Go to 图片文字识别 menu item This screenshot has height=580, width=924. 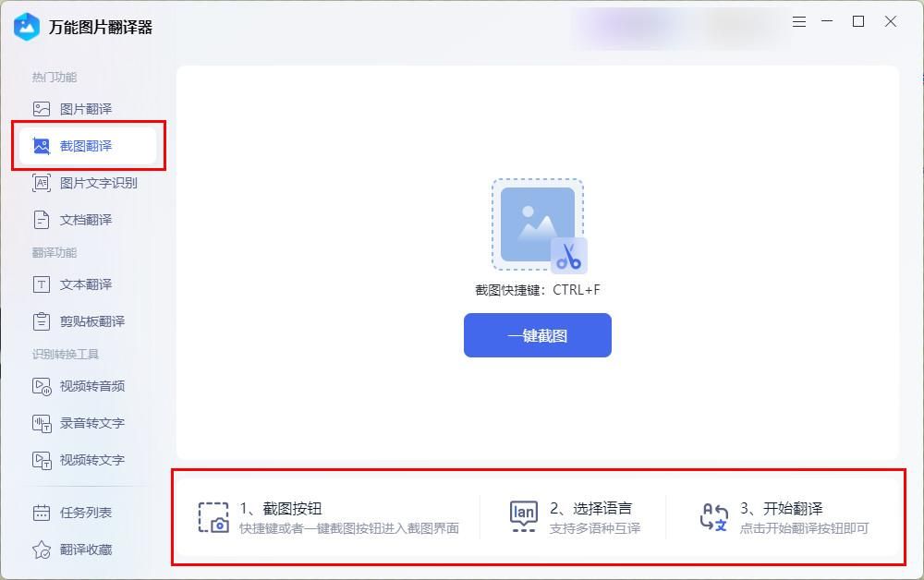tap(88, 183)
